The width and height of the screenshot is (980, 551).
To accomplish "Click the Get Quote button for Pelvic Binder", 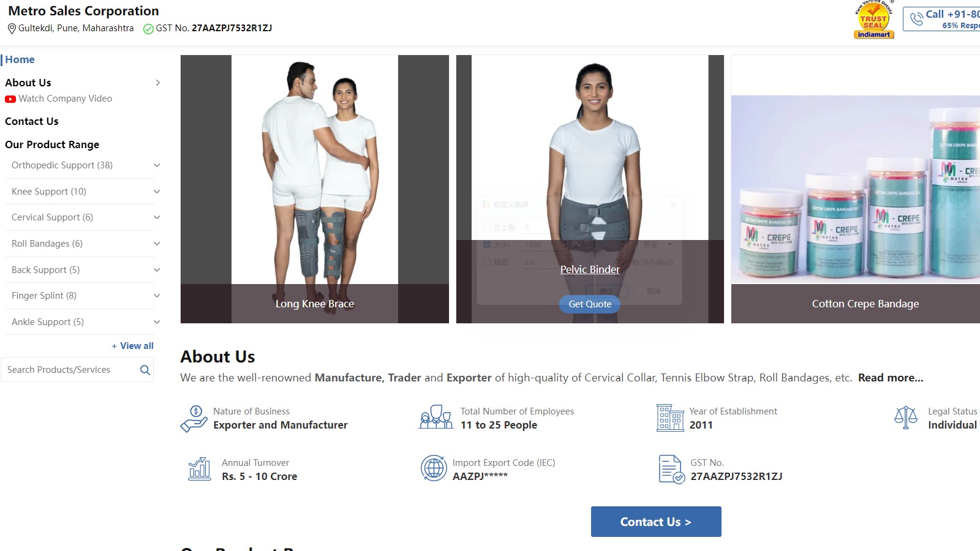I will [590, 304].
